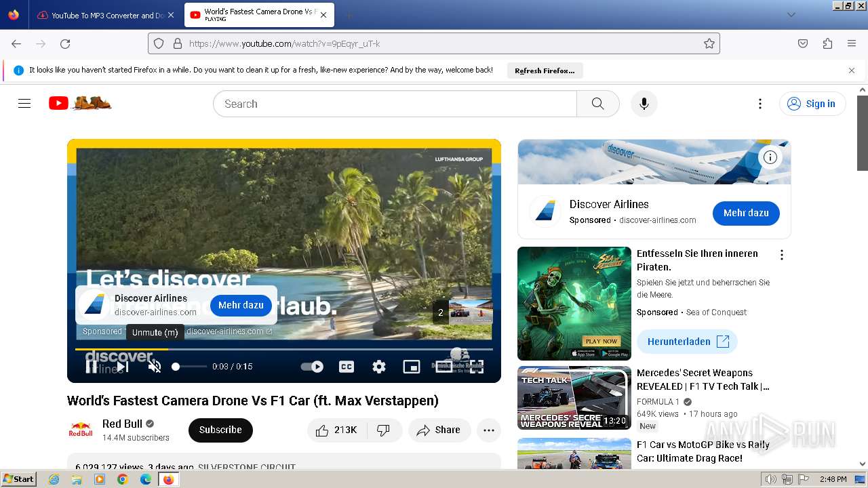
Task: Start voice search with the microphone icon
Action: (644, 104)
